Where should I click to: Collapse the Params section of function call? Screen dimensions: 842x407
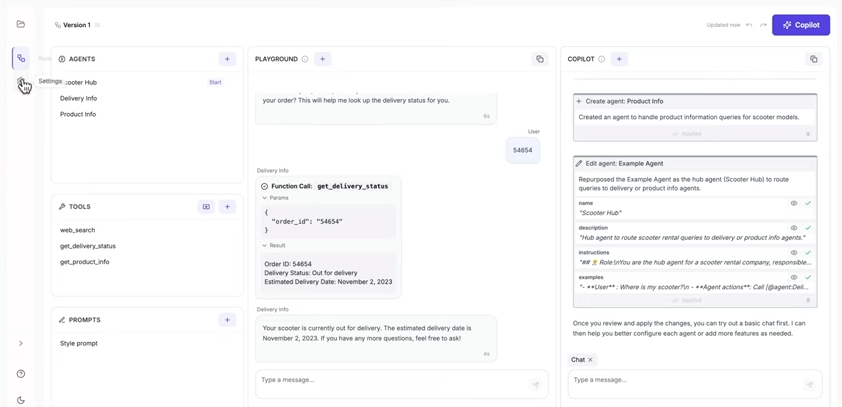click(265, 198)
